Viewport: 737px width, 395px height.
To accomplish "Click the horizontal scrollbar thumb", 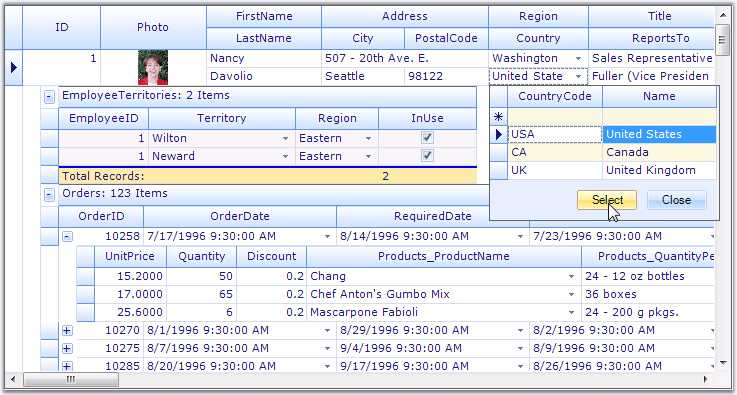I will [71, 379].
